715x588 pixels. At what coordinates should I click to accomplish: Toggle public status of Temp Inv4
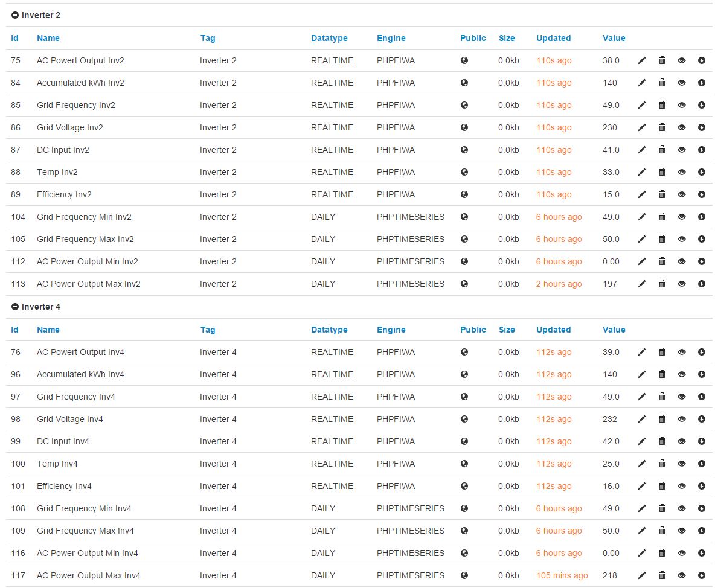464,464
